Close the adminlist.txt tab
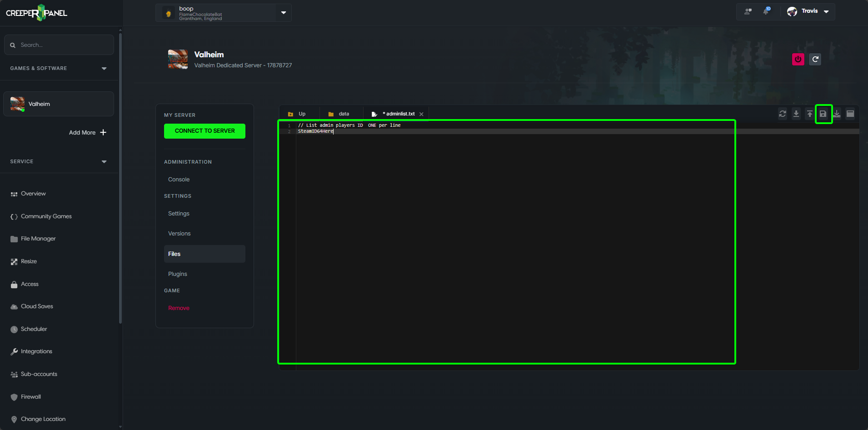This screenshot has height=430, width=868. pos(421,114)
